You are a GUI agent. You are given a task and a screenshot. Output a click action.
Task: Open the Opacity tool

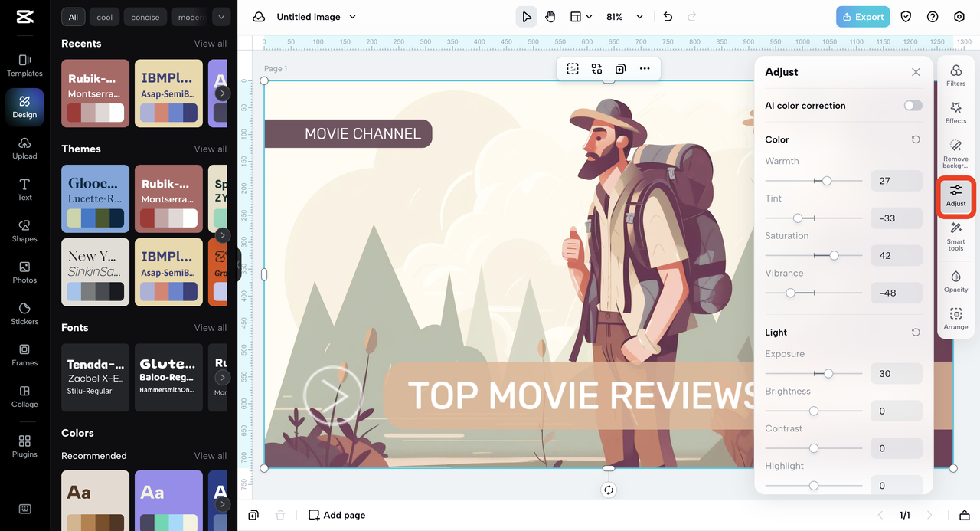tap(955, 281)
